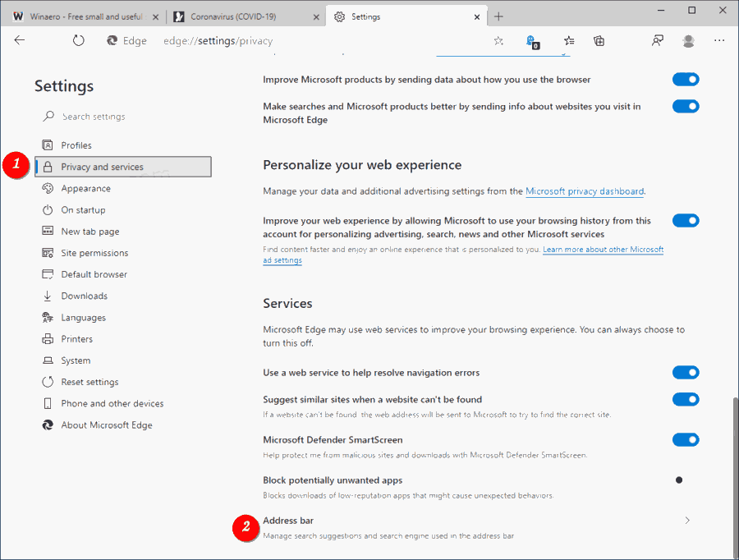Click the Profiles sidebar icon
The height and width of the screenshot is (560, 739).
(48, 145)
